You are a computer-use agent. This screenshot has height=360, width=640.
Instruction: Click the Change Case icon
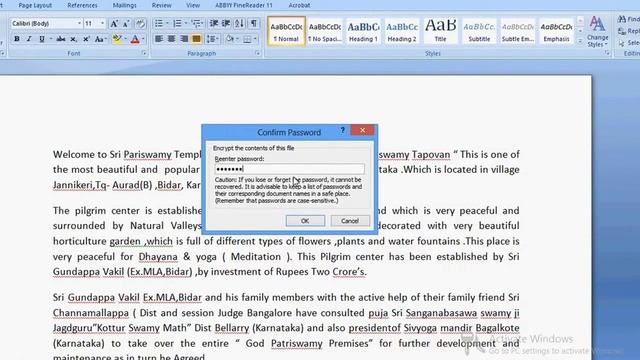click(99, 39)
